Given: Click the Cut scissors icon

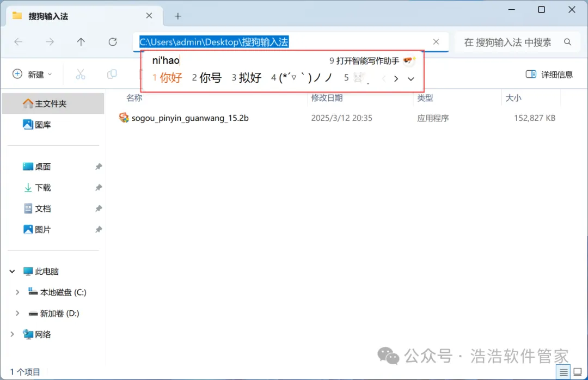Looking at the screenshot, I should tap(80, 74).
